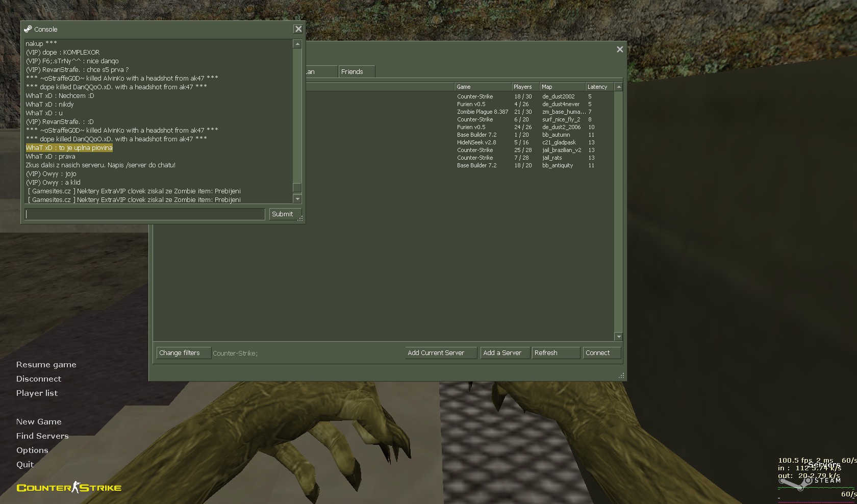Submit the console command
857x504 pixels.
tap(285, 214)
